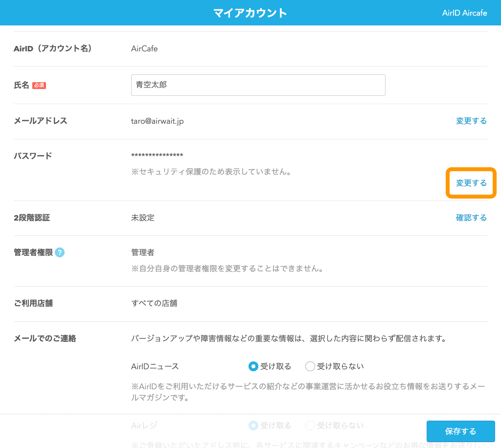Click the highlighted パスワード 変更する link
The width and height of the screenshot is (501, 448).
tap(471, 182)
